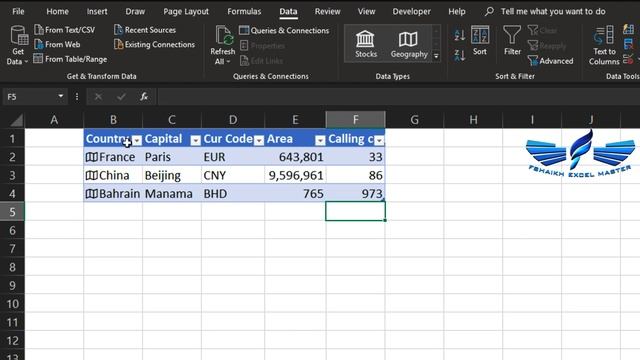This screenshot has height=360, width=640.
Task: Sort Z to A descending
Action: pyautogui.click(x=460, y=55)
